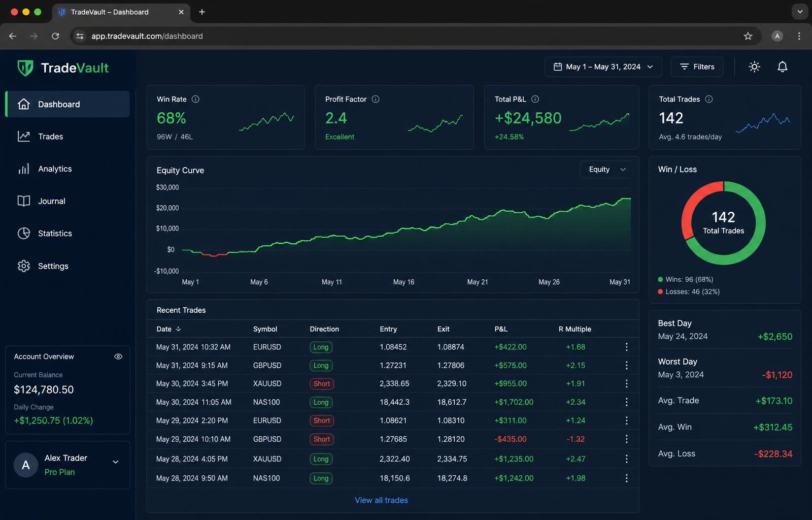Viewport: 812px width, 520px height.
Task: Open options menu for NAS100 May 30 trade
Action: pyautogui.click(x=626, y=402)
